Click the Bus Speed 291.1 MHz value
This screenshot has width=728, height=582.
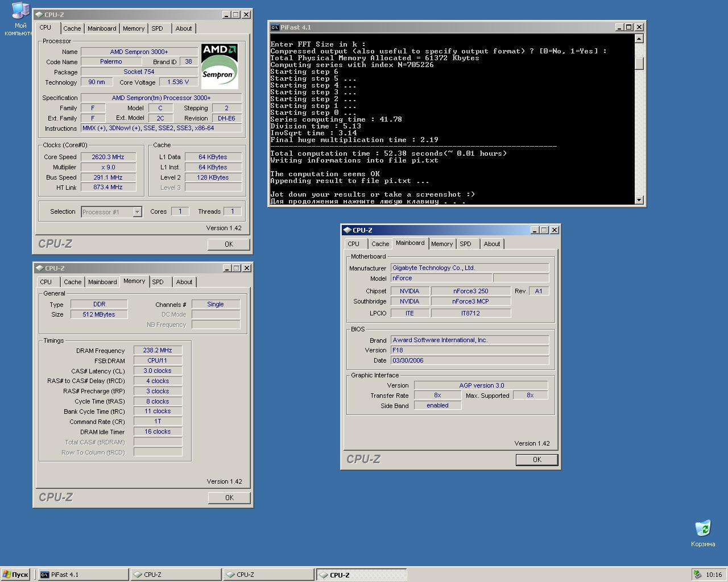[108, 177]
